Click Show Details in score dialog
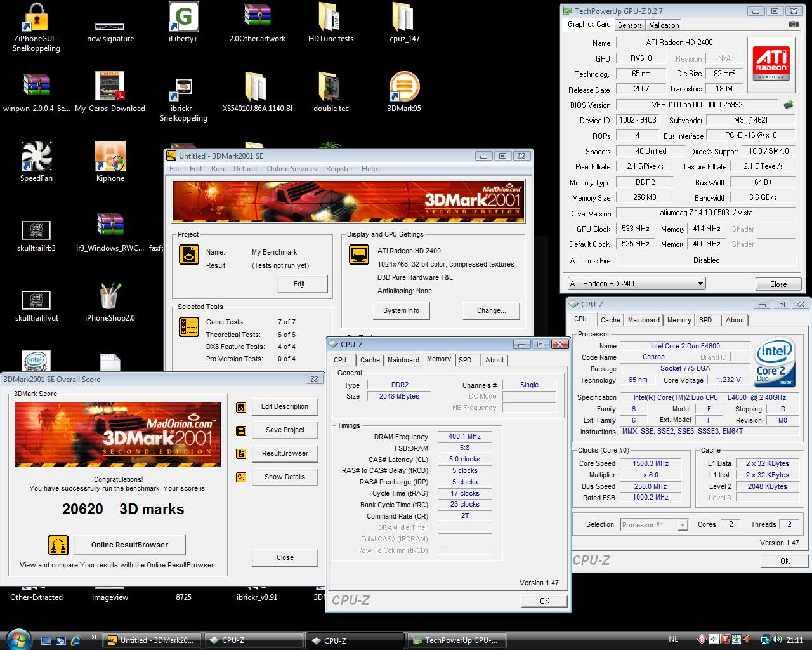Screen dimensions: 812x650 tap(285, 477)
